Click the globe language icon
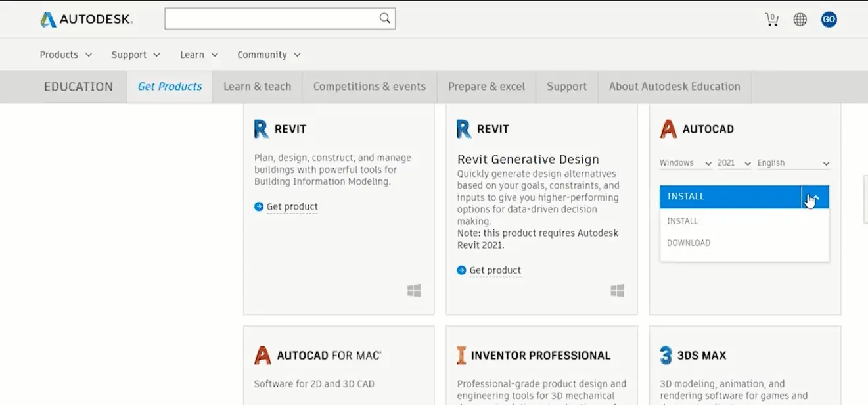This screenshot has width=868, height=405. (799, 19)
